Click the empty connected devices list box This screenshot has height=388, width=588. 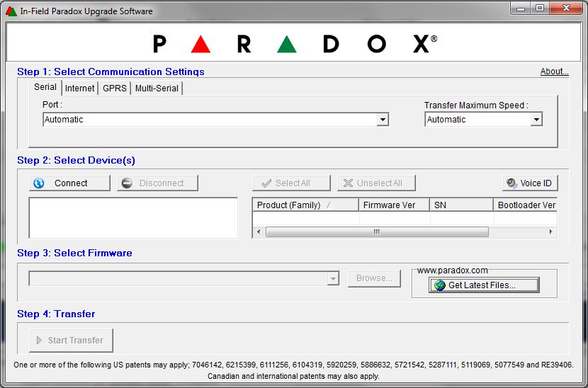click(x=133, y=217)
